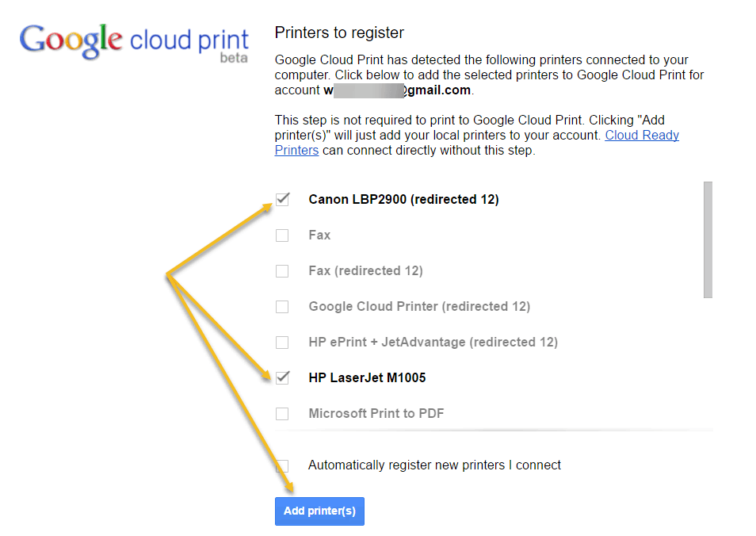Screen dimensions: 756x536
Task: Click the HP ePrint + JetAdvantage label text
Action: (x=433, y=343)
